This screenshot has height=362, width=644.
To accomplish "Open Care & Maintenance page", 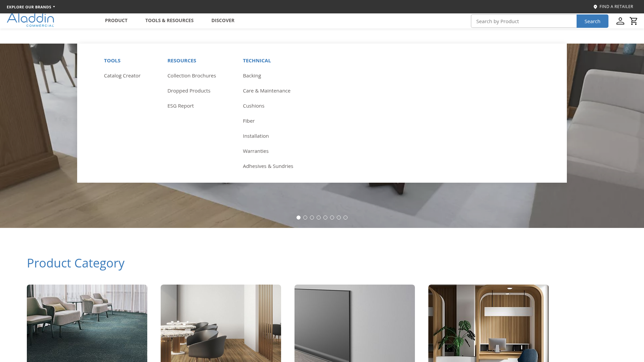I will 267,91.
